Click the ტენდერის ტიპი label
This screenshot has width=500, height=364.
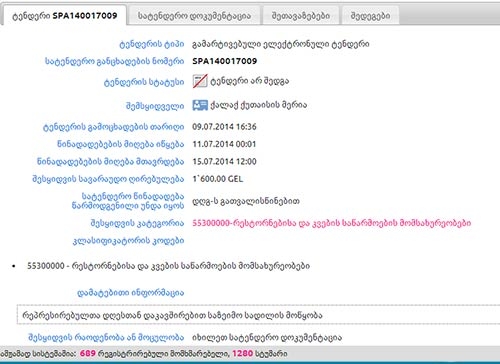click(152, 44)
